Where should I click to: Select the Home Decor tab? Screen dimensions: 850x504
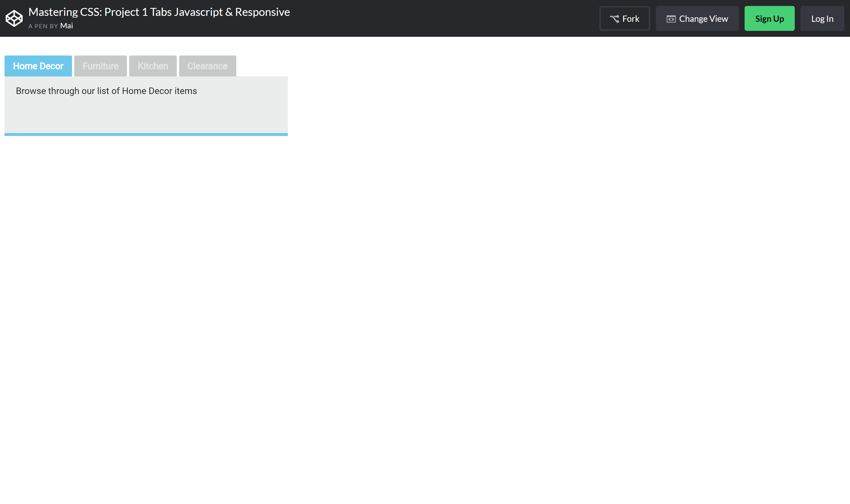click(x=38, y=66)
